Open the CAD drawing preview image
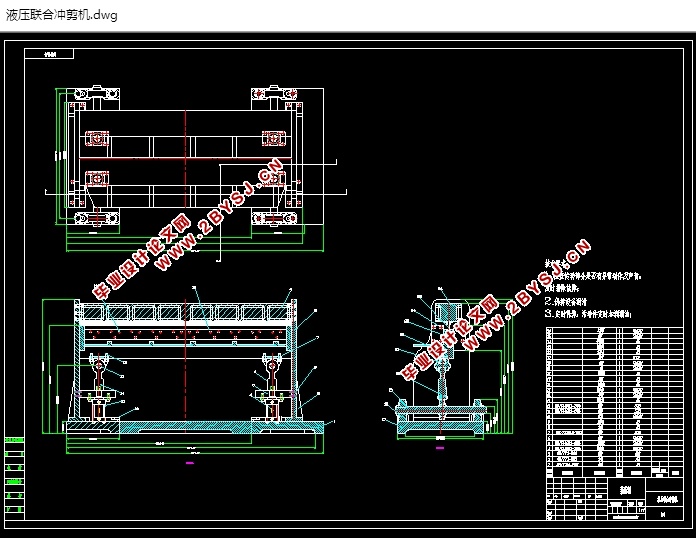696x538 pixels. point(348,284)
